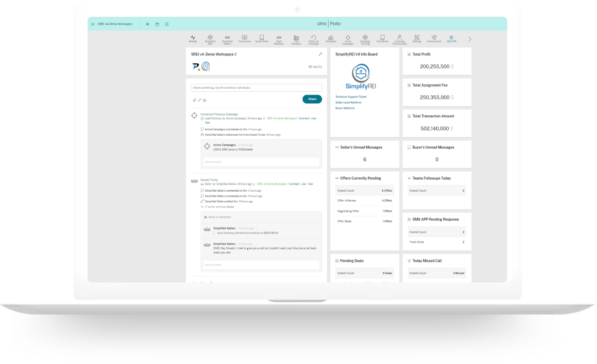This screenshot has height=364, width=597.
Task: Expand more apps with the right chevron
Action: pos(469,39)
